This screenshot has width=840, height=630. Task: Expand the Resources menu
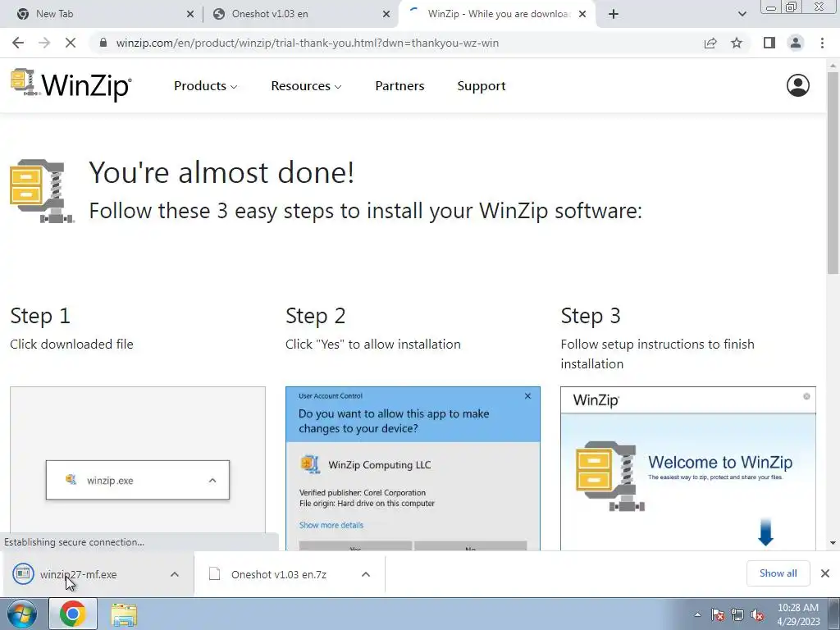306,85
